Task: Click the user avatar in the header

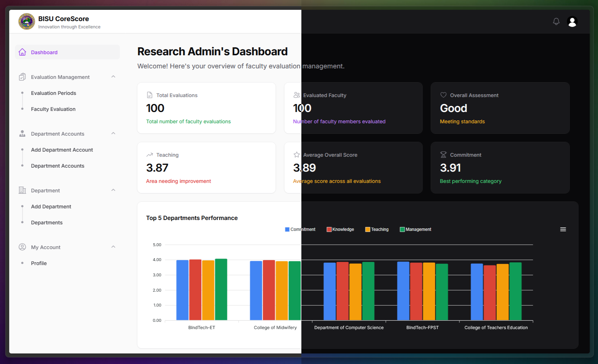Action: pos(572,21)
